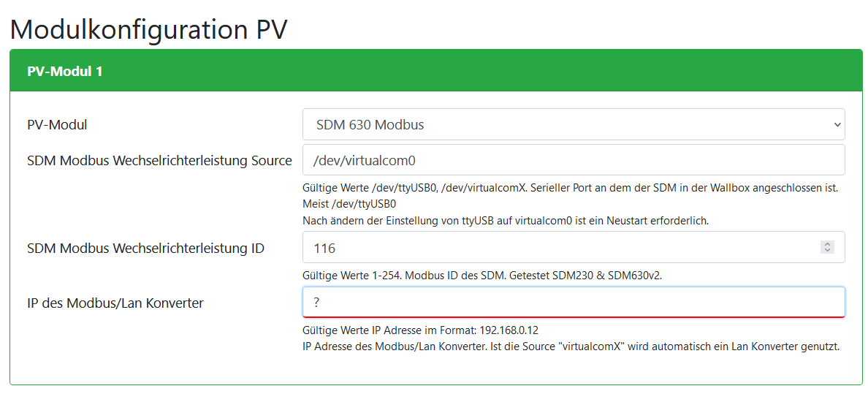This screenshot has width=868, height=394.
Task: Click the green PV-Modul 1 panel header
Action: [435, 71]
